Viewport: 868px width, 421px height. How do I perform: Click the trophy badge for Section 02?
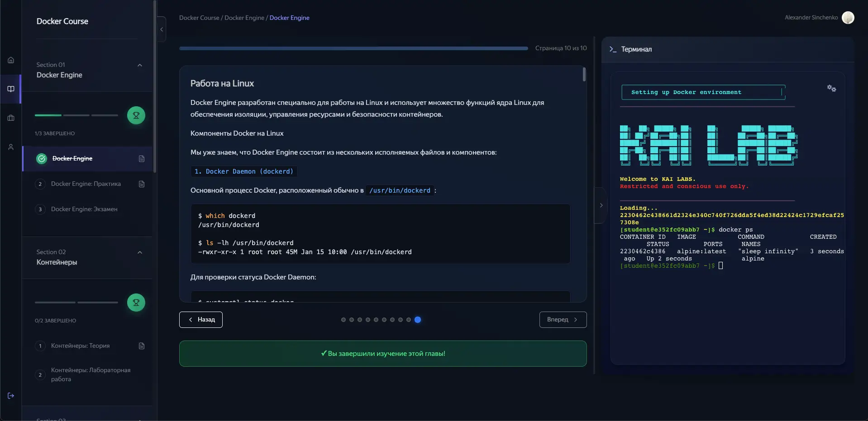pos(136,303)
